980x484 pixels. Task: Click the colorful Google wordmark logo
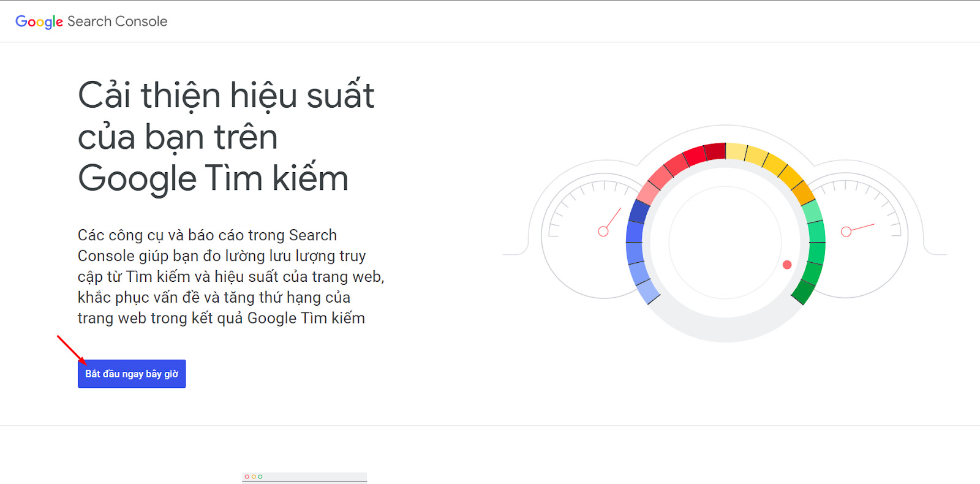(x=39, y=22)
